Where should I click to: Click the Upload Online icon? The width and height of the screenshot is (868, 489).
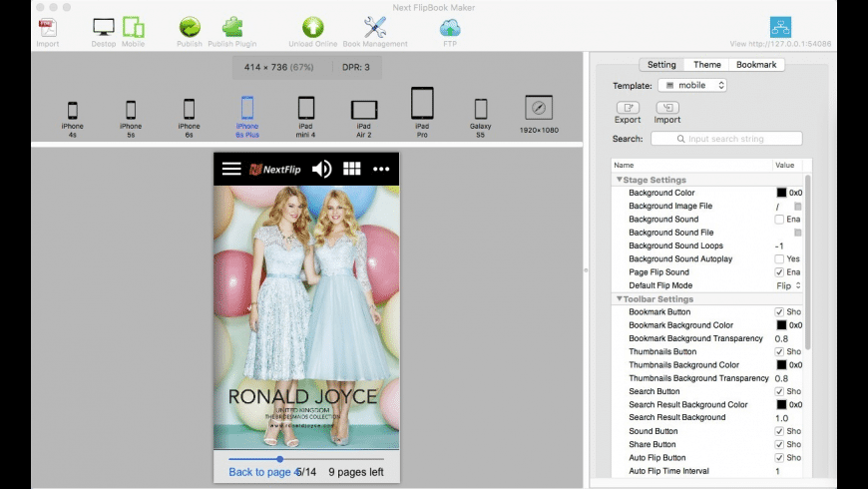[312, 28]
